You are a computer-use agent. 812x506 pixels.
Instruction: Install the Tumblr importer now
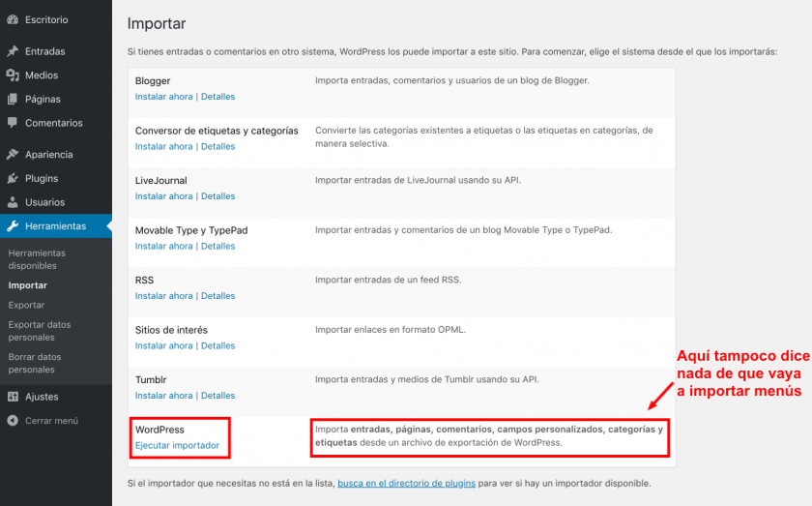(163, 396)
